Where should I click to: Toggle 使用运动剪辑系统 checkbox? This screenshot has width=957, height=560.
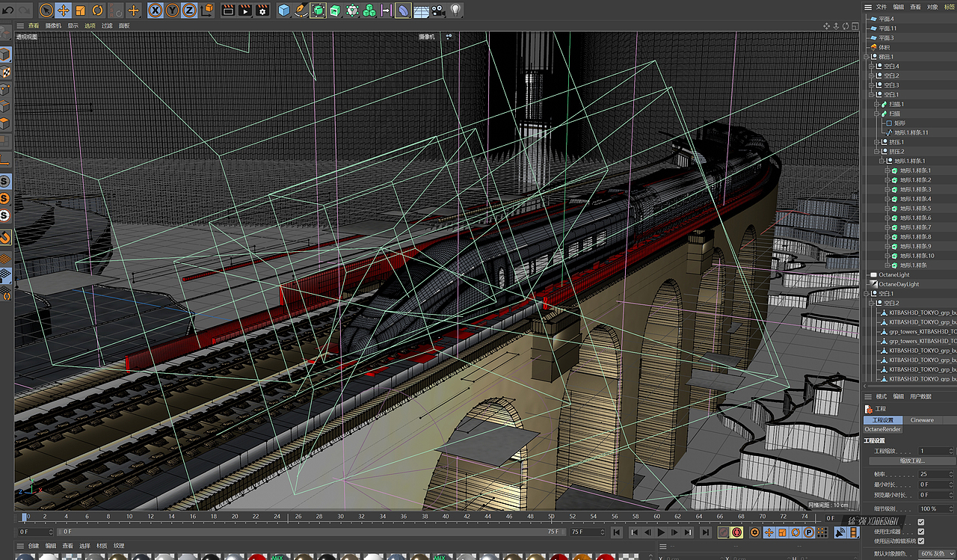point(921,541)
